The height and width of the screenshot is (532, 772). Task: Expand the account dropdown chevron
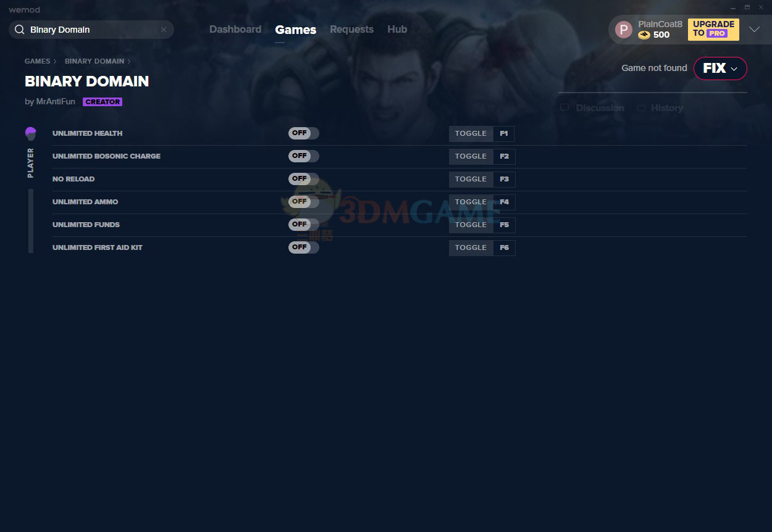click(754, 30)
